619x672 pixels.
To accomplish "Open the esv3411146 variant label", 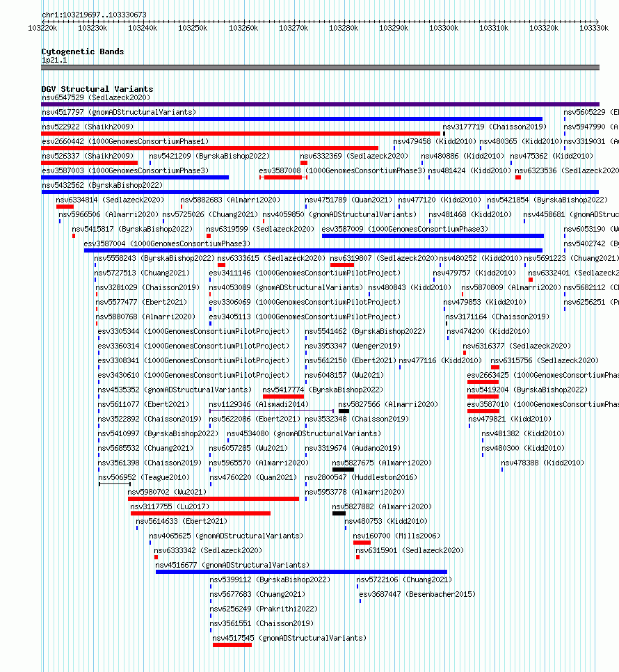I will [305, 272].
